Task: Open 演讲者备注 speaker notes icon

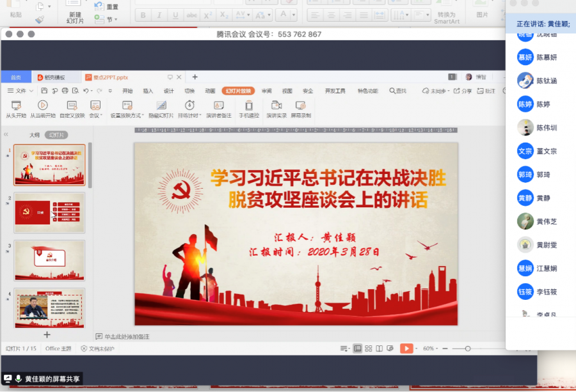Action: click(x=219, y=106)
